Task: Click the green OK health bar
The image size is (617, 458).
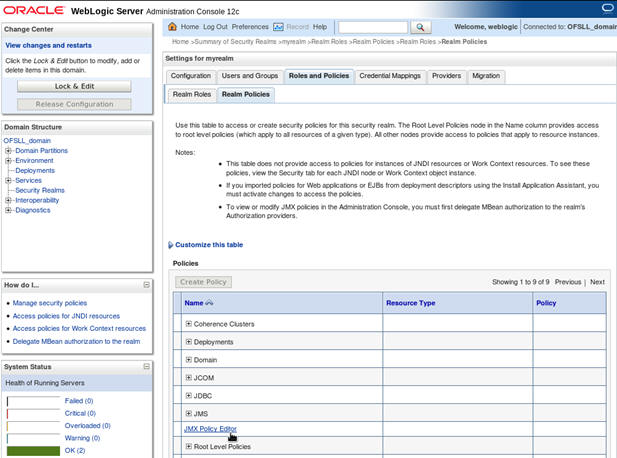Action: pos(33,451)
